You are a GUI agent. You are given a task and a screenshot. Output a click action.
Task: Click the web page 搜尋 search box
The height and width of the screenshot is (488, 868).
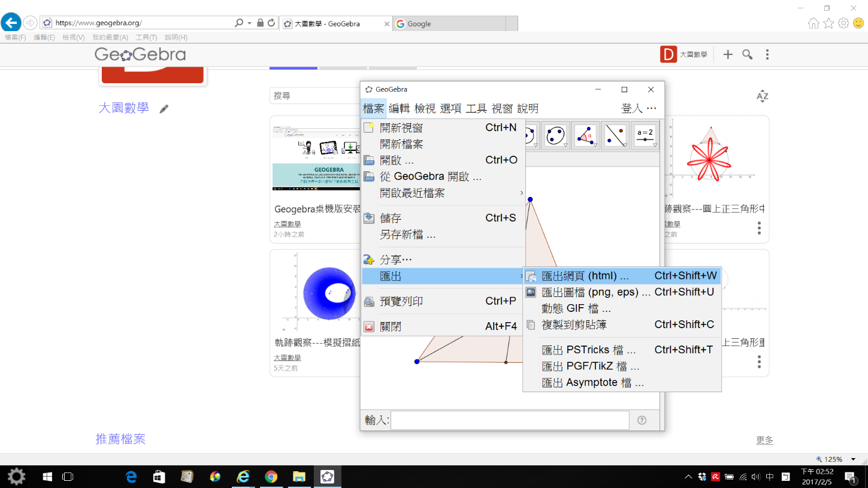point(314,96)
